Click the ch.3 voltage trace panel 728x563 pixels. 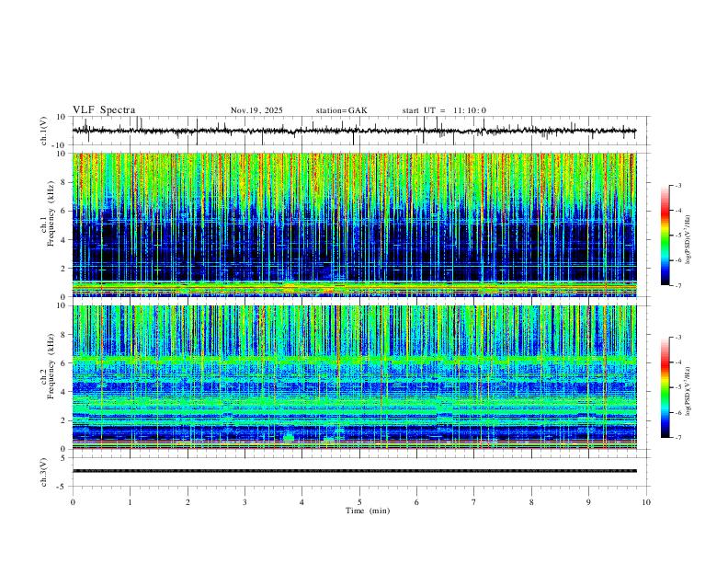[x=361, y=472]
